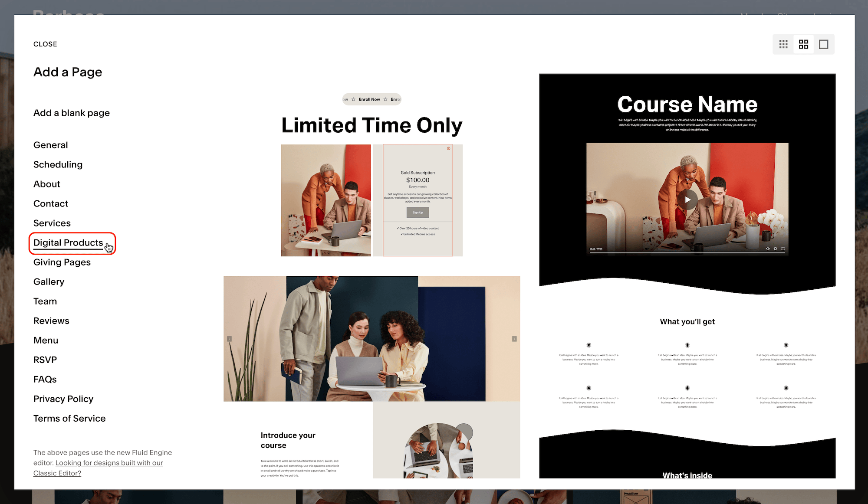
Task: Click the Sign Up button in subscription card
Action: coord(418,213)
